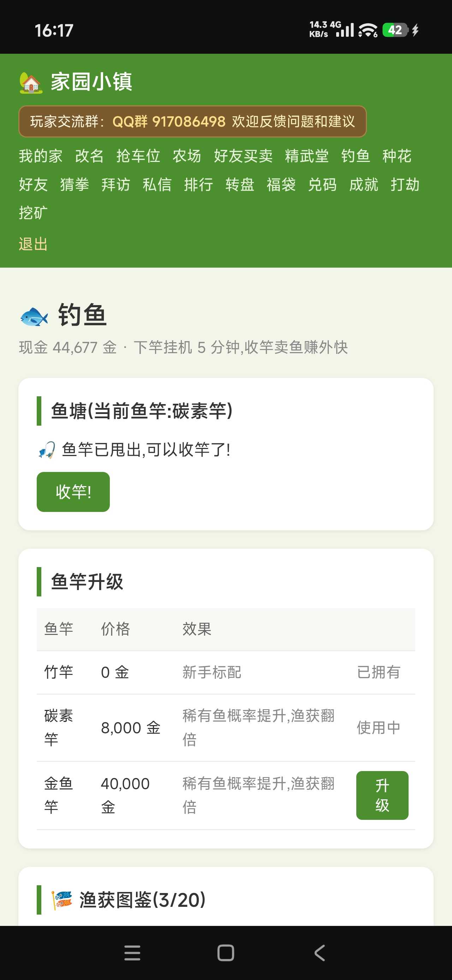
Task: Tap the koi flag icon by 渔获图鉴
Action: pyautogui.click(x=62, y=900)
